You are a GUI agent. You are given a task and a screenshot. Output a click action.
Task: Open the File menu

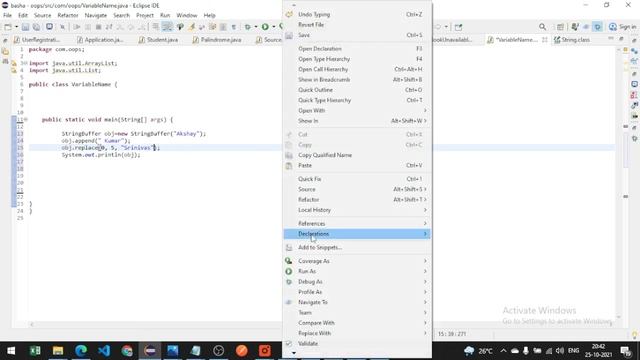pyautogui.click(x=7, y=15)
